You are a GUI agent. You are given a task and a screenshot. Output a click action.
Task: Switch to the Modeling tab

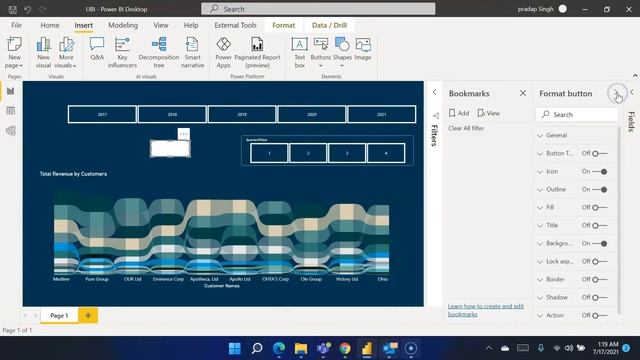123,25
